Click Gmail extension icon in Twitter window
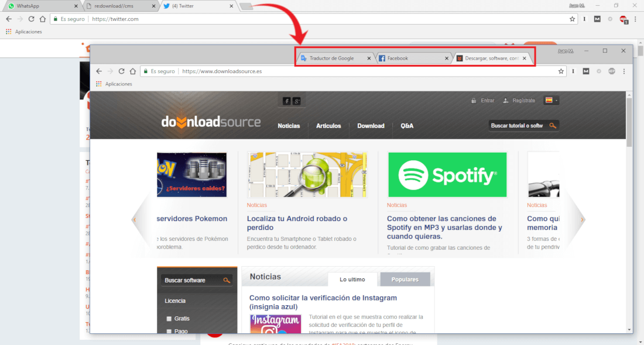This screenshot has width=644, height=345. pos(597,19)
